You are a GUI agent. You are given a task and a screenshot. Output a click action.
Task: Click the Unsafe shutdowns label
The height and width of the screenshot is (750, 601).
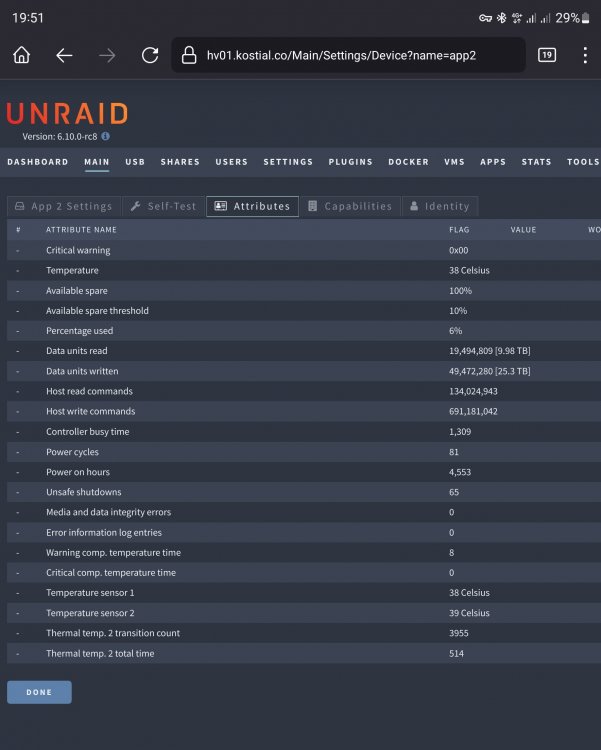pyautogui.click(x=84, y=492)
